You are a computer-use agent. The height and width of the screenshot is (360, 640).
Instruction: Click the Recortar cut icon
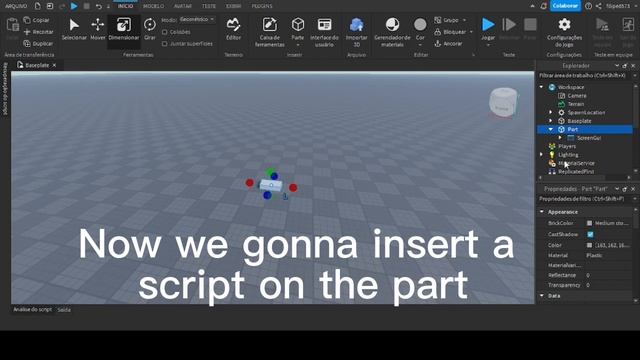click(x=27, y=31)
